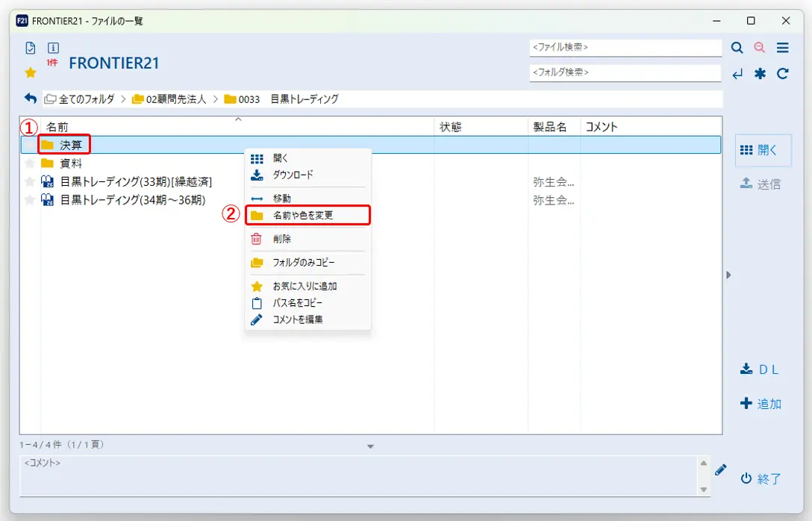This screenshot has height=521, width=812.
Task: Toggle favorite star for 資料 folder
Action: pos(30,163)
